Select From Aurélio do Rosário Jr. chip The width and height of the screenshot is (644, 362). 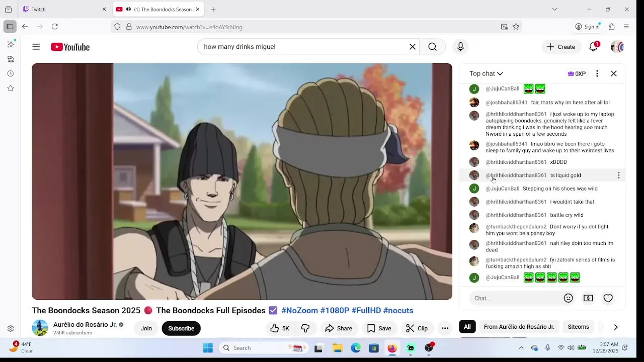pyautogui.click(x=519, y=327)
